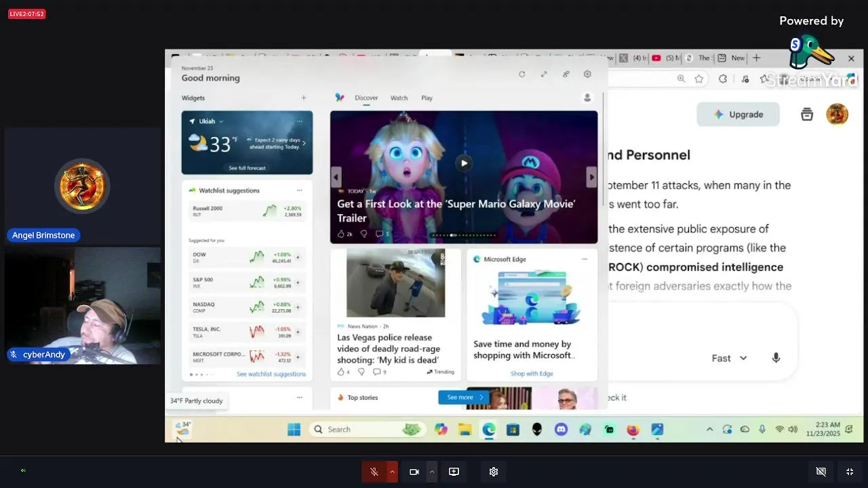Click See more top stories button
This screenshot has width=868, height=488.
point(464,397)
